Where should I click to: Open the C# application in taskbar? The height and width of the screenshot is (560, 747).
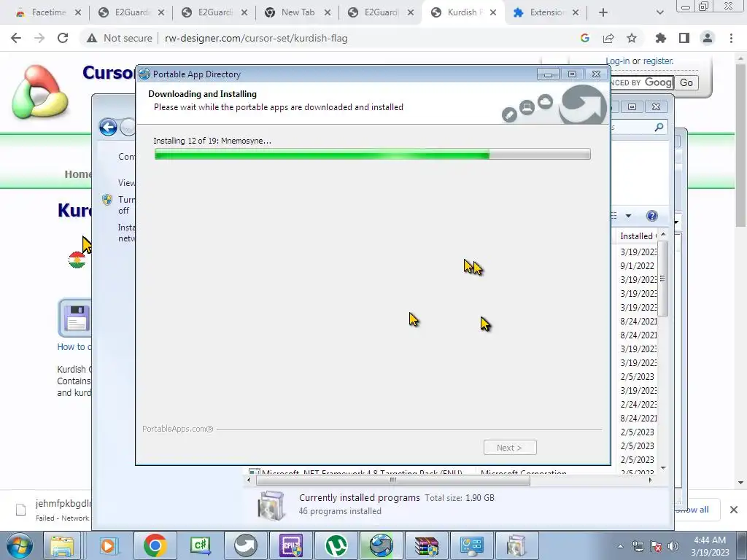(200, 545)
